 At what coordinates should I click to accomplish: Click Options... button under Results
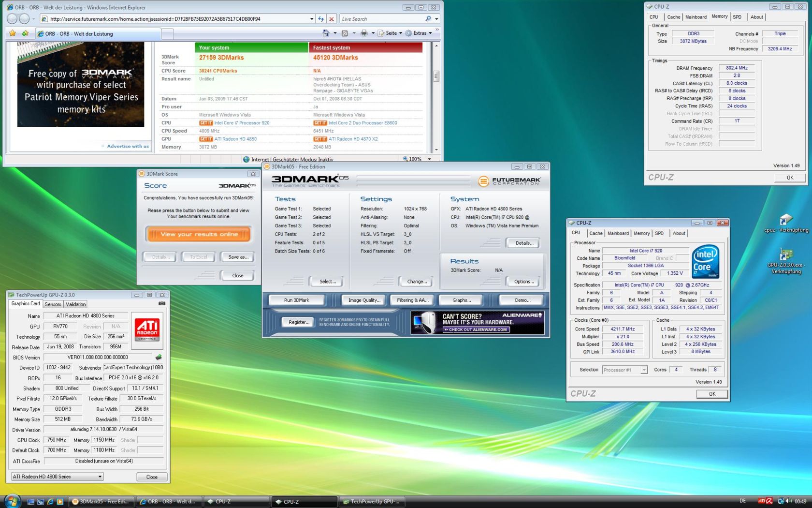[x=524, y=282]
